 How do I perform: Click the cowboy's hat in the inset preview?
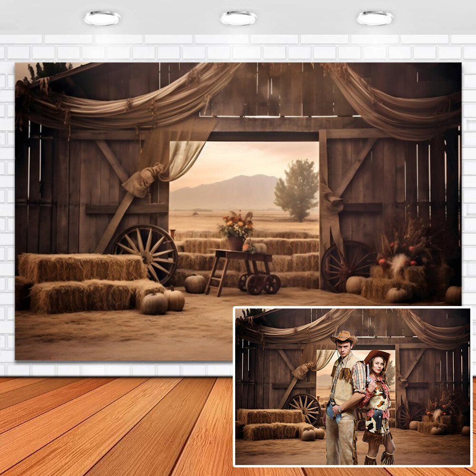(x=344, y=337)
